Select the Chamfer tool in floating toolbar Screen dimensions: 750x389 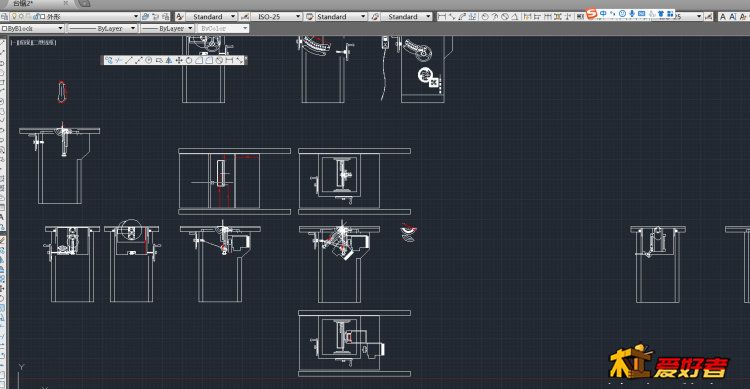(199, 60)
